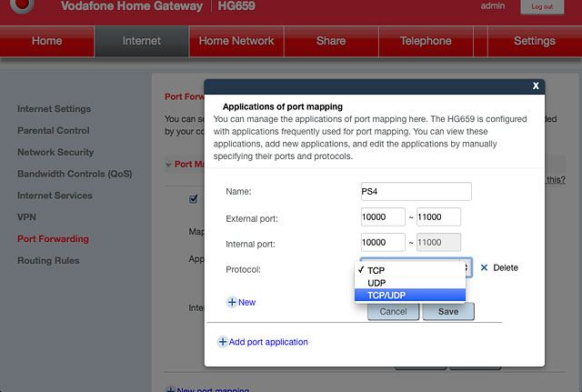Choose TCP/UDP protocol option

pyautogui.click(x=410, y=295)
